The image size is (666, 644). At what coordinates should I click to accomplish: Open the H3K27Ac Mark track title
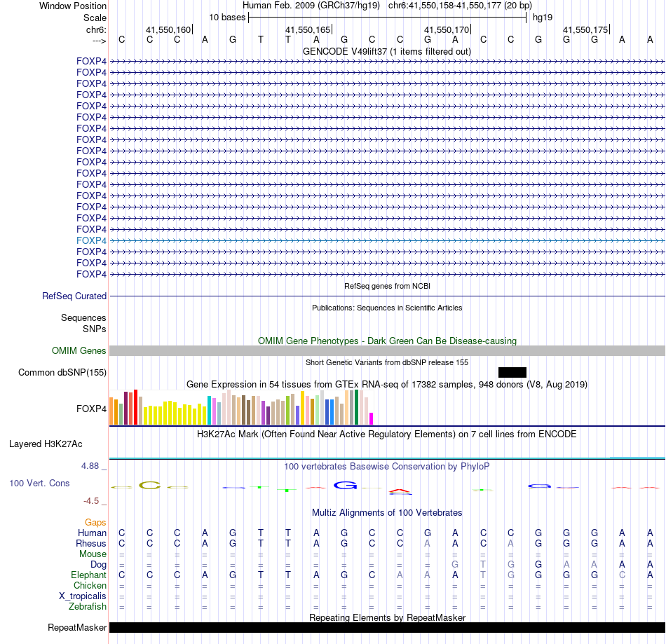[x=387, y=434]
